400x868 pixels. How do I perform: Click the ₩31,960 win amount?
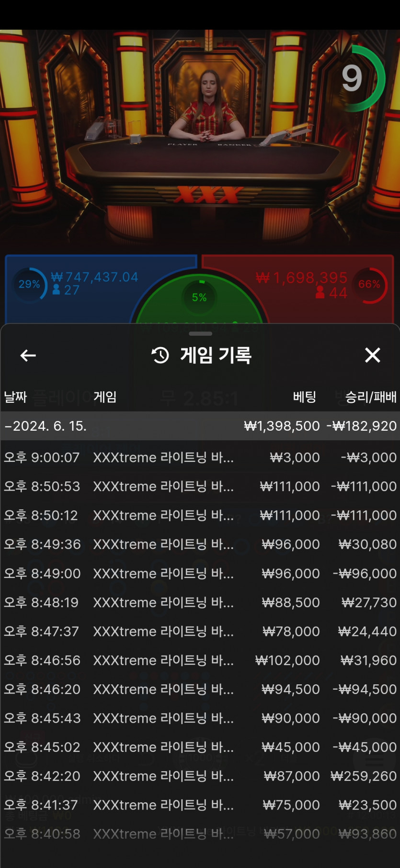tap(368, 660)
